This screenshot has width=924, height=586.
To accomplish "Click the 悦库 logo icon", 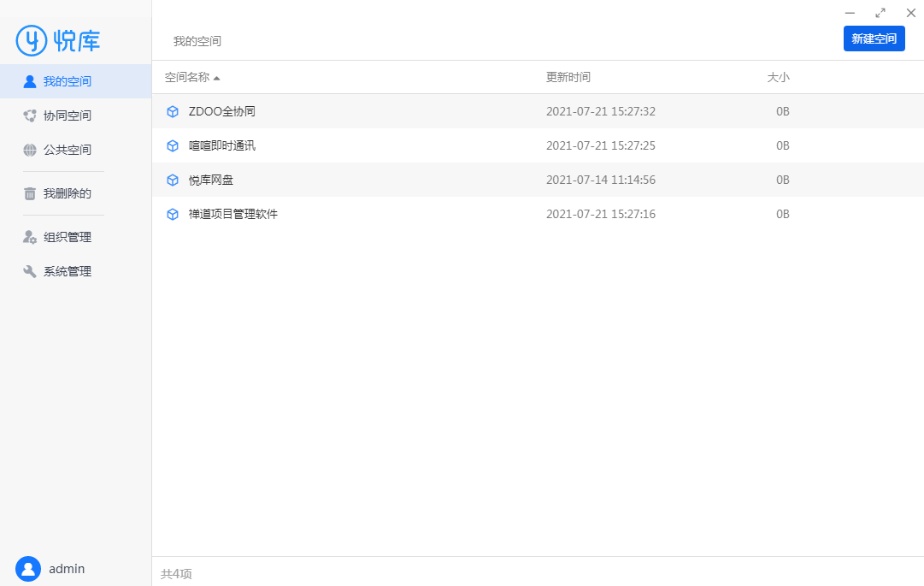I will point(32,41).
